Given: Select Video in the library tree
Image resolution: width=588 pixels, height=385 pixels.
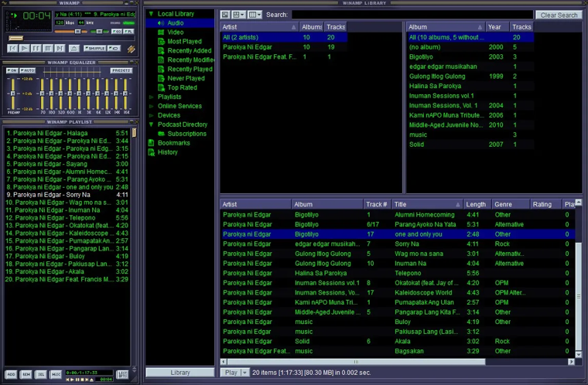Looking at the screenshot, I should (x=176, y=32).
